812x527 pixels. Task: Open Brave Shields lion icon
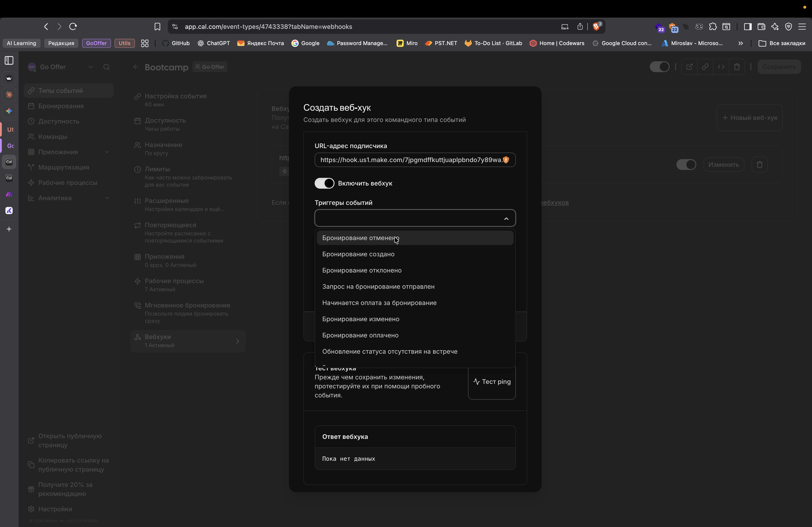coord(596,27)
